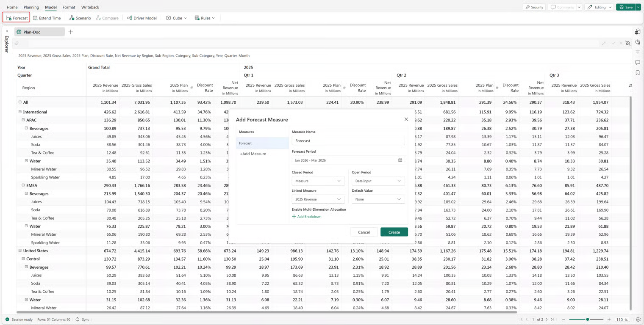Open the bookmark icon in right sidebar

pos(638,73)
